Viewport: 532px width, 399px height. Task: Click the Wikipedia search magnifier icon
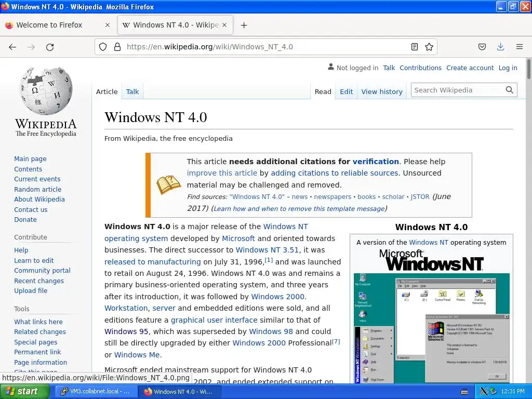509,90
